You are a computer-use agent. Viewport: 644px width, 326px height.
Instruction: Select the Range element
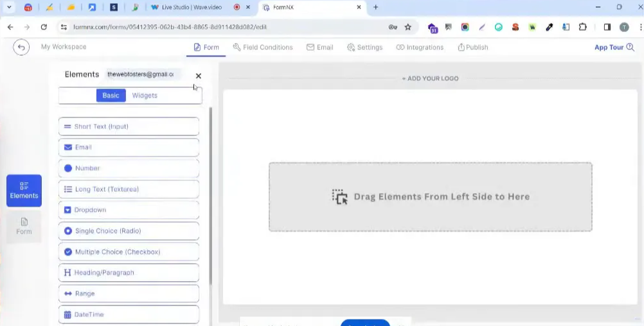129,294
